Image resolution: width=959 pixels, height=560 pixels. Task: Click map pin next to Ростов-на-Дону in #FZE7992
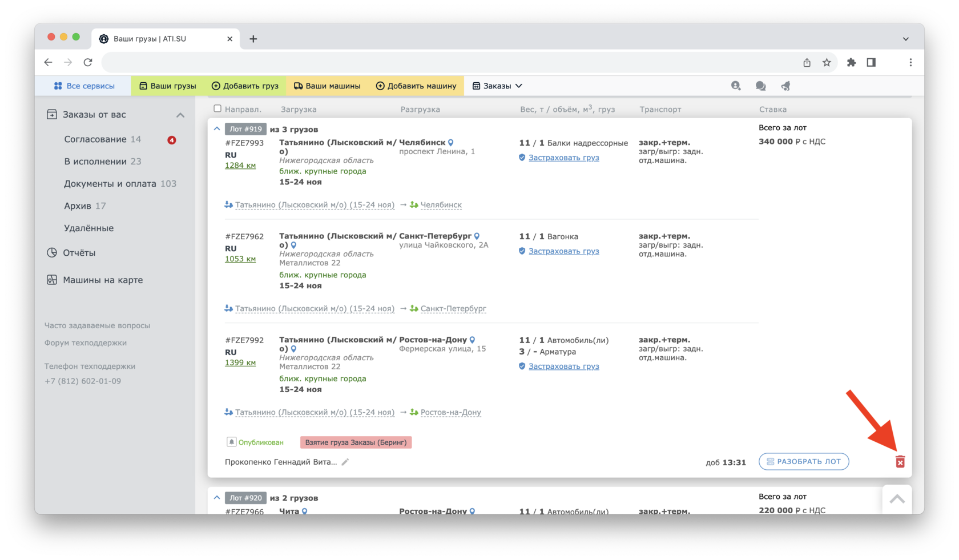coord(473,340)
